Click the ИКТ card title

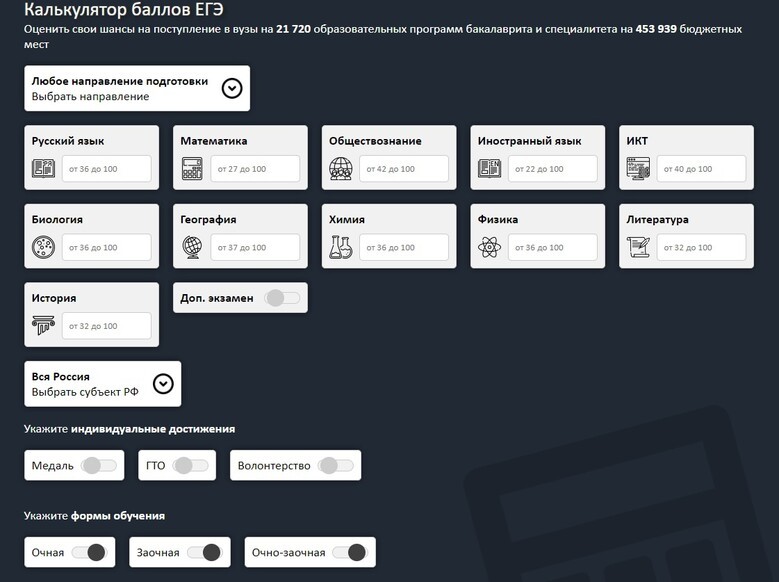pos(637,141)
